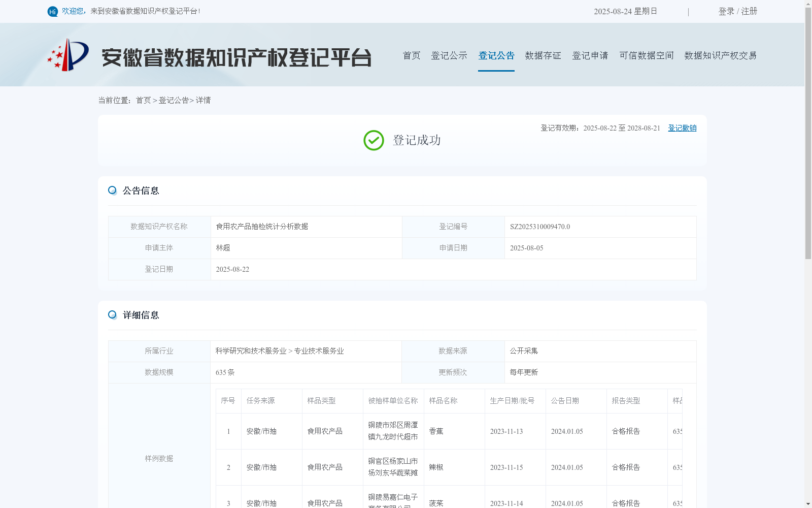812x508 pixels.
Task: Click the 公告日期 column header
Action: (565, 401)
